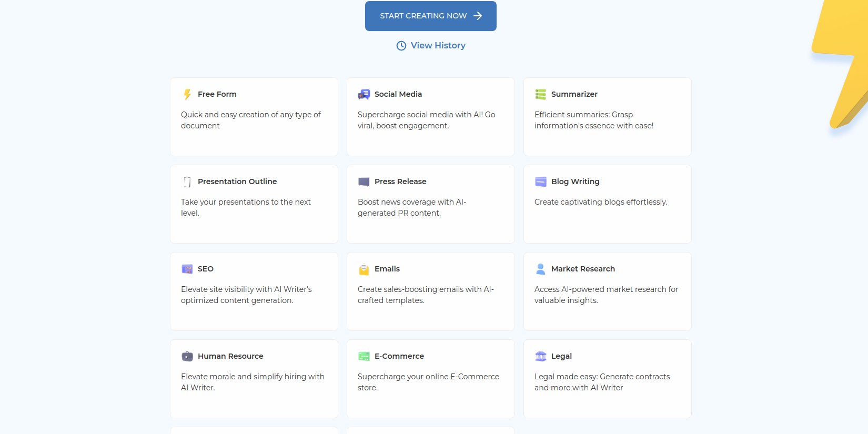The height and width of the screenshot is (434, 868).
Task: Click the Emails envelope icon
Action: (364, 269)
